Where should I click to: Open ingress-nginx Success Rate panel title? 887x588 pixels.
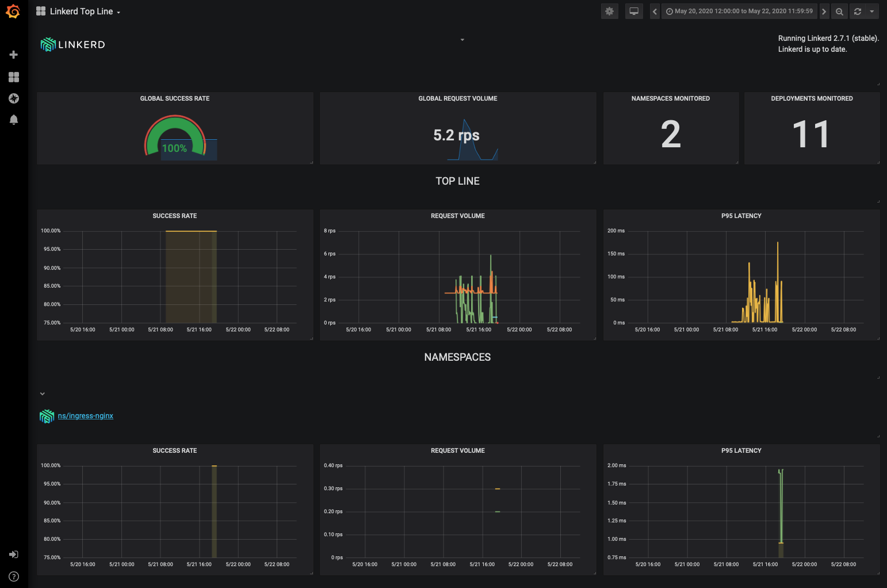click(x=175, y=450)
